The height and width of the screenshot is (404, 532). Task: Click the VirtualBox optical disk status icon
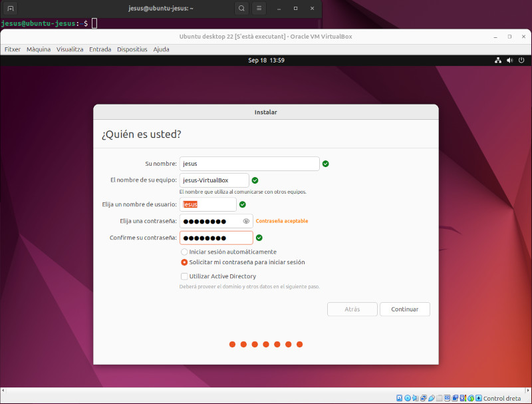click(408, 398)
